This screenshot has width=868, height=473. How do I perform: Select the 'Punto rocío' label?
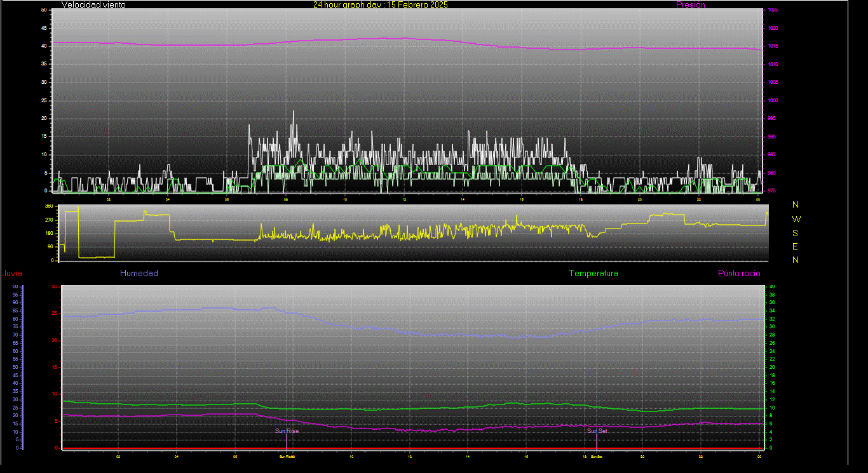point(739,274)
